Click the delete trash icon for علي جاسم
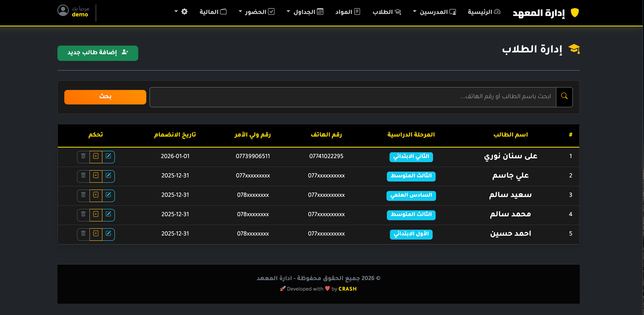The image size is (644, 315). [83, 176]
